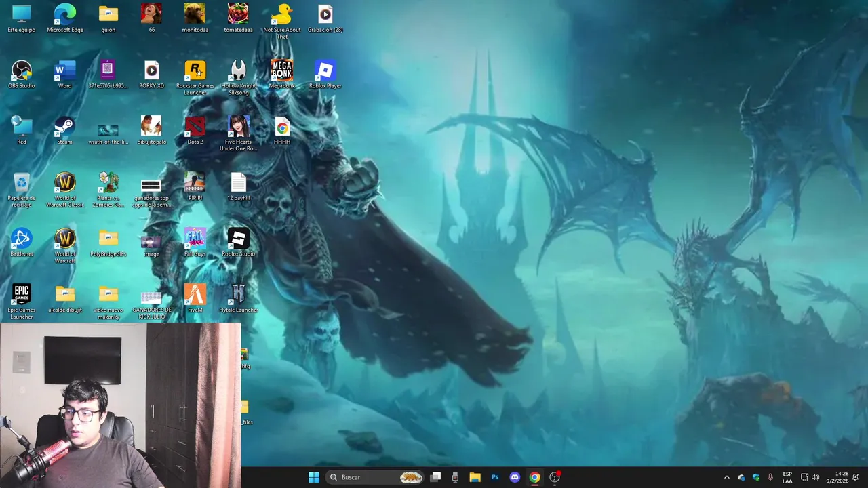Click the Buscar taskbar search box

coord(375,477)
